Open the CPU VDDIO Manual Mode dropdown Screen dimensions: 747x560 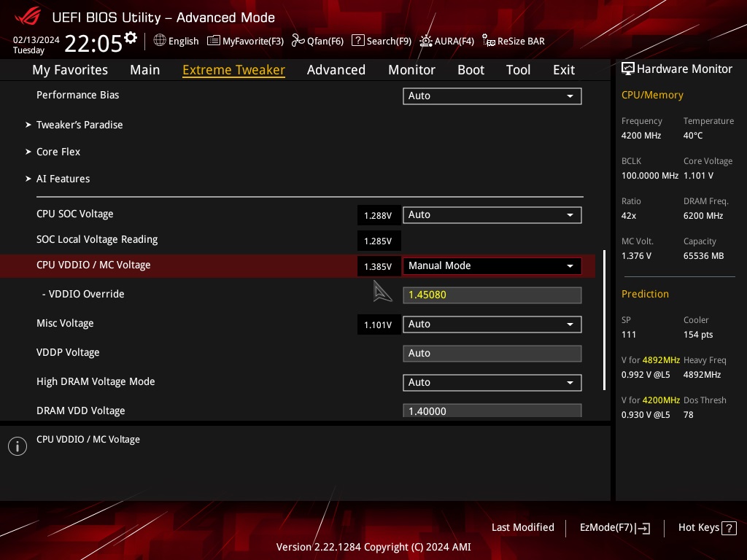coord(492,265)
